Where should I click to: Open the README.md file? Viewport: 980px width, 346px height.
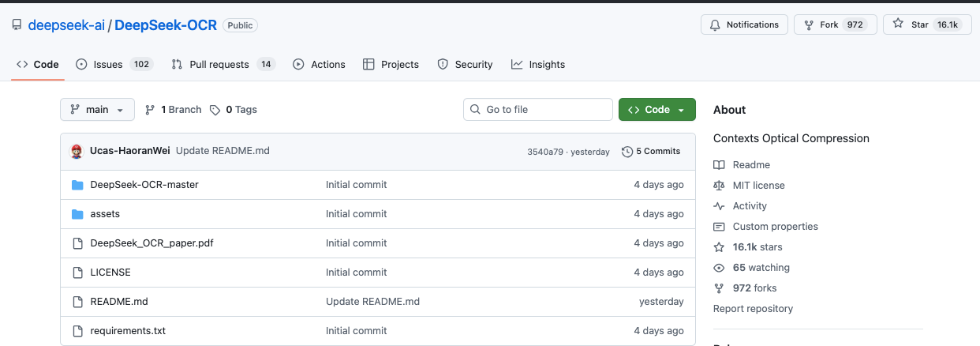click(x=119, y=302)
